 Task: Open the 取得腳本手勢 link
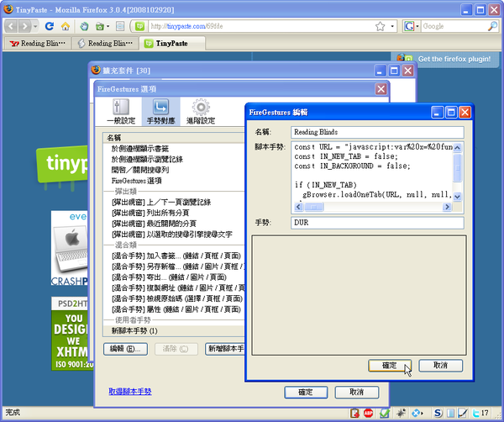point(130,392)
